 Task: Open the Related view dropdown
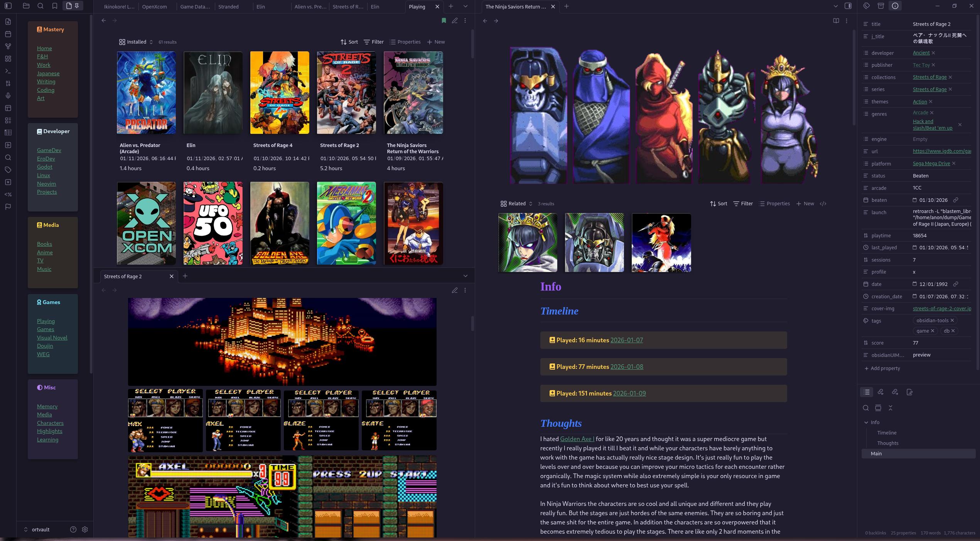(x=516, y=203)
